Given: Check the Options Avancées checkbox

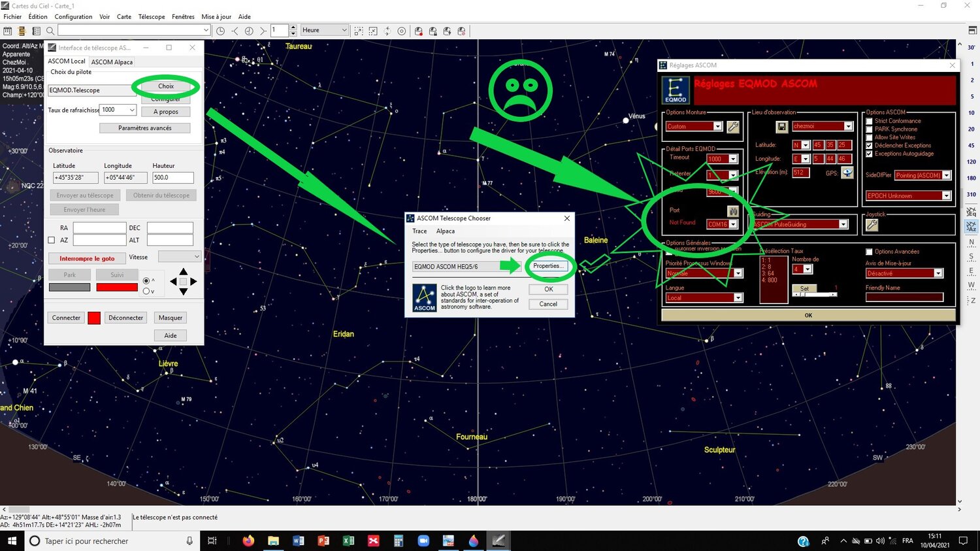Looking at the screenshot, I should pos(869,252).
